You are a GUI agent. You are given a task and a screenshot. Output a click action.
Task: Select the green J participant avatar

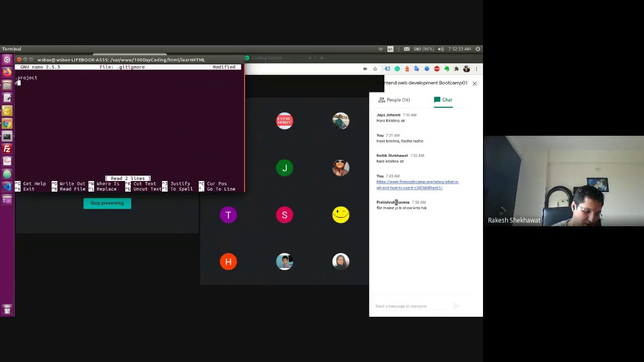[x=284, y=168]
